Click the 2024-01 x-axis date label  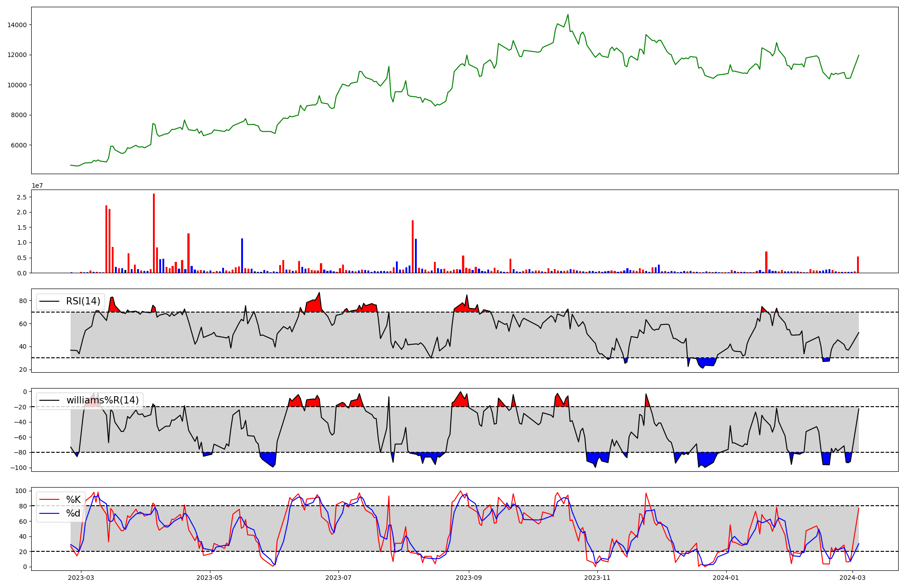click(726, 578)
